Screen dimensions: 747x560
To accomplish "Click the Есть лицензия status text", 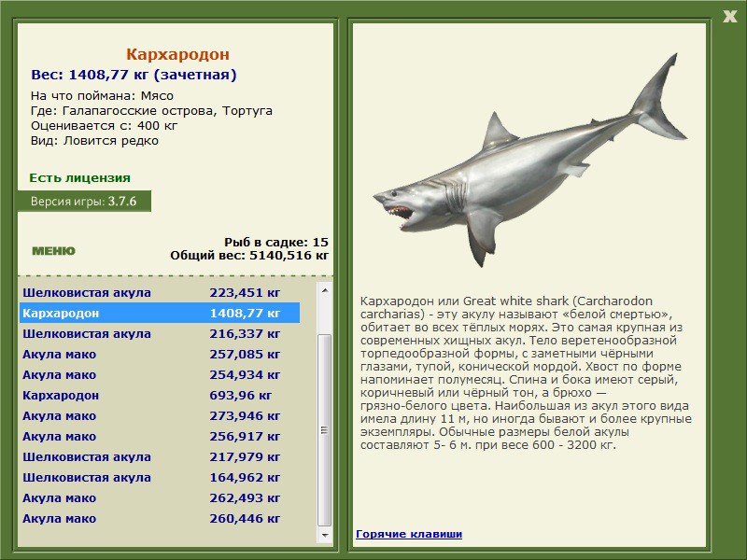I will tap(79, 177).
